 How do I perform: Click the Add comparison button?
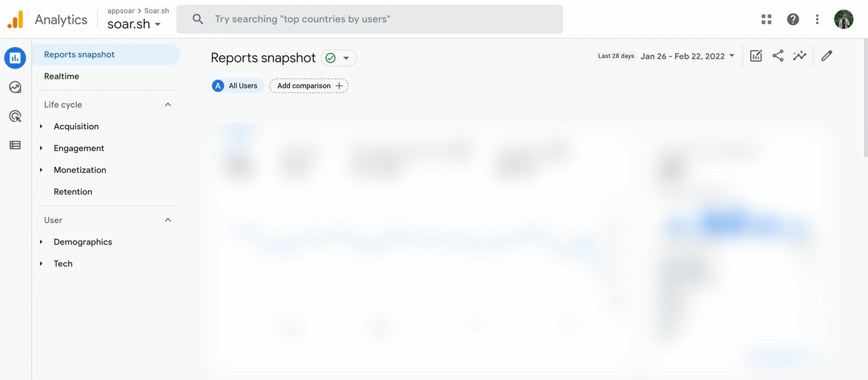coord(308,85)
